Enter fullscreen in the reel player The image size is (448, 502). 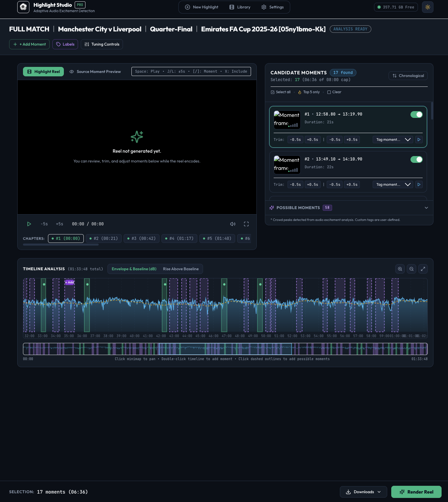point(246,224)
